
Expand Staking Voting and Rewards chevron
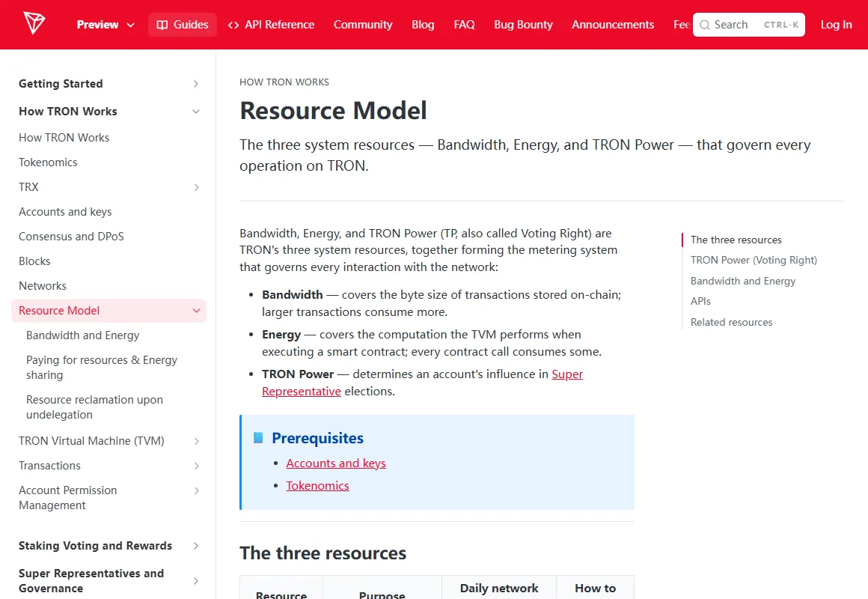[x=196, y=546]
